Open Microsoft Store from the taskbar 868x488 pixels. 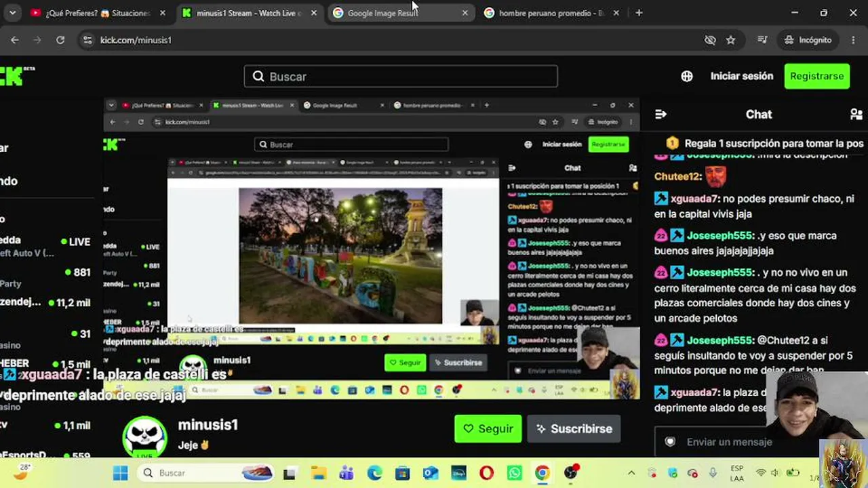(402, 473)
